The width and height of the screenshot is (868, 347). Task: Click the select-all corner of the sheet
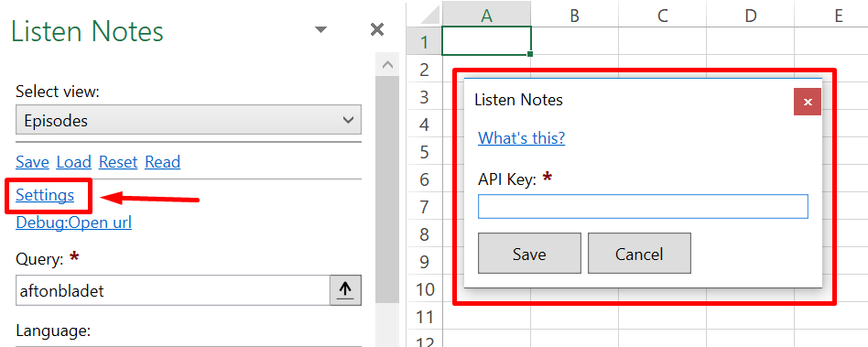click(425, 15)
